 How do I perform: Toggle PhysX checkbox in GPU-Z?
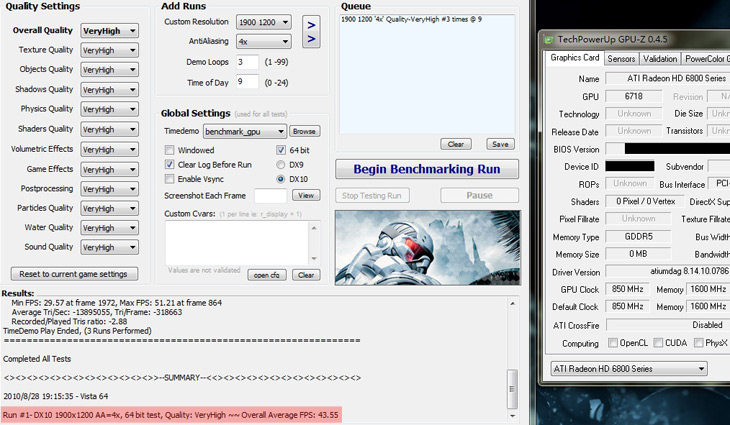[698, 343]
